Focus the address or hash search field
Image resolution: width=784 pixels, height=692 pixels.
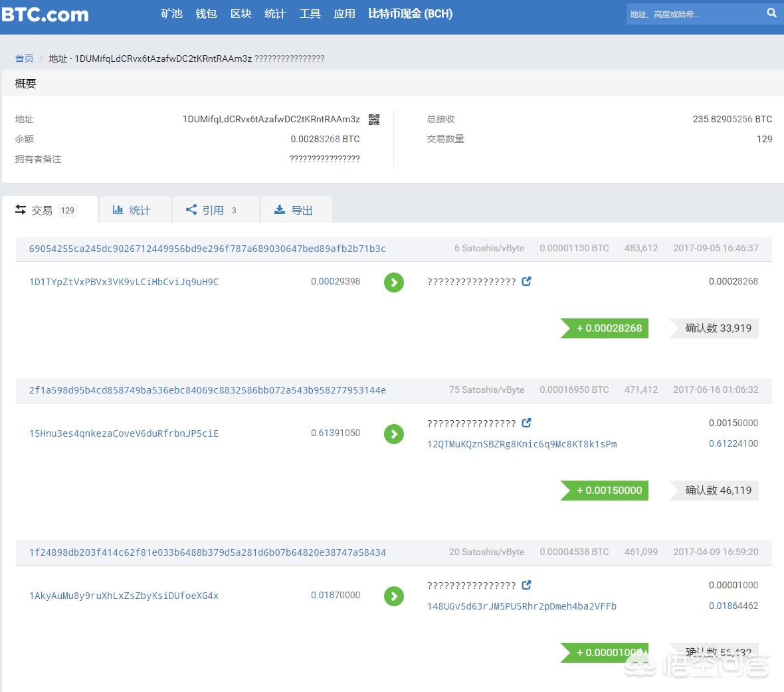click(693, 14)
